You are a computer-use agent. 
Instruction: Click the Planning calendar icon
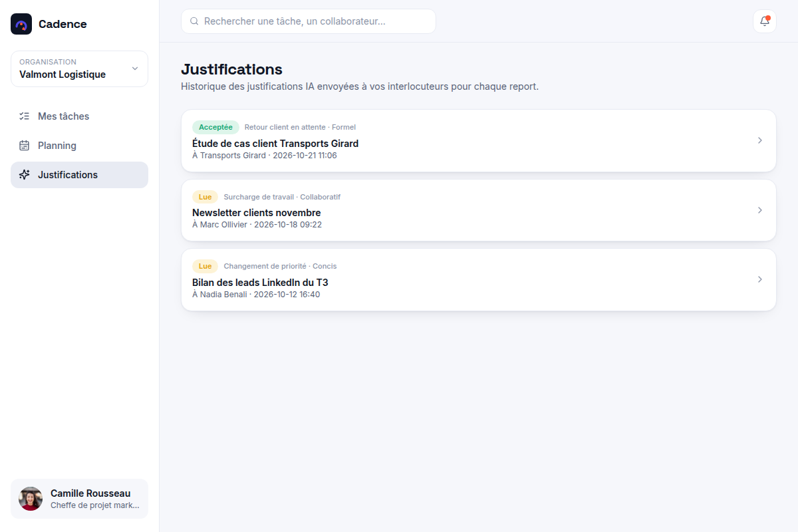pyautogui.click(x=25, y=146)
